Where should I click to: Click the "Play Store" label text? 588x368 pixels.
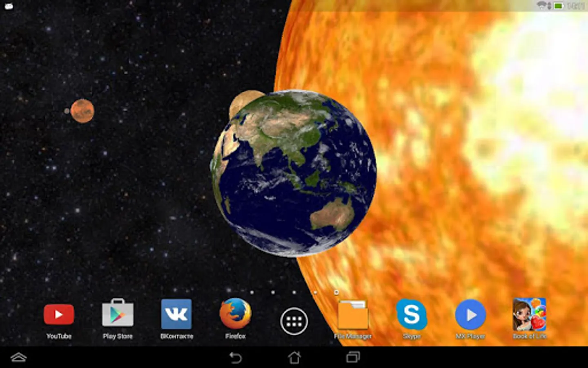tap(118, 336)
